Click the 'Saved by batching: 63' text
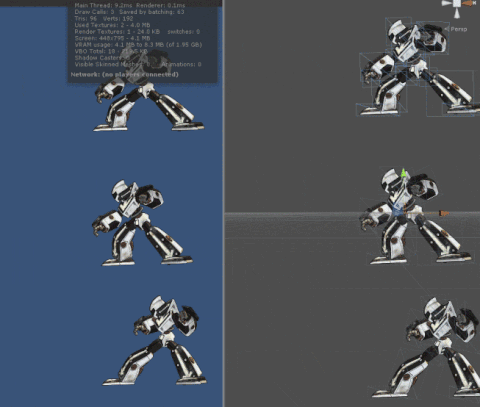This screenshot has height=407, width=480. pyautogui.click(x=152, y=12)
